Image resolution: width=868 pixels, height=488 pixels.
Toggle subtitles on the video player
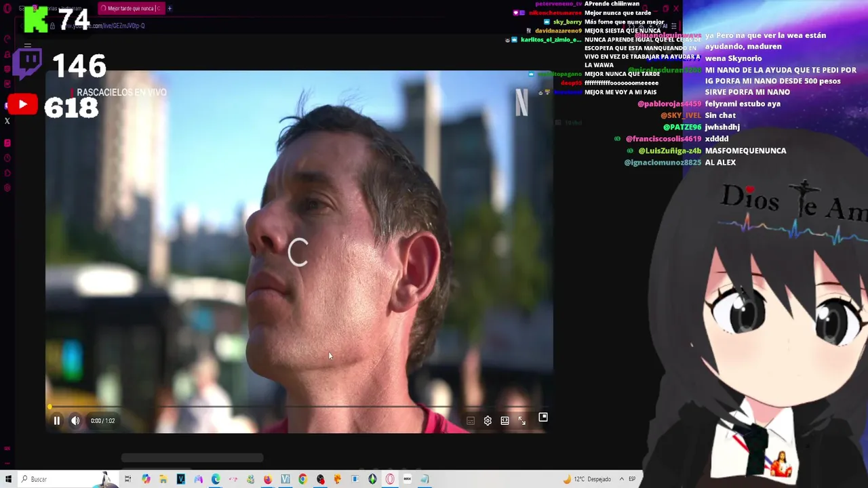coord(471,421)
